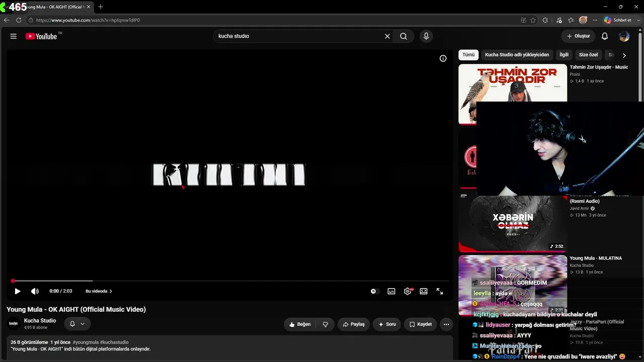Enter full screen mode
This screenshot has width=644, height=362.
coord(440,291)
